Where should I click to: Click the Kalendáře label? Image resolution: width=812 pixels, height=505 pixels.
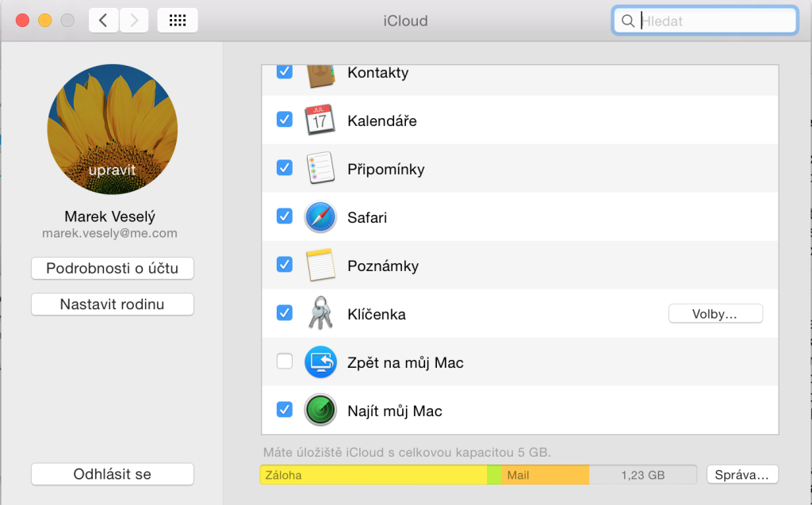tap(382, 121)
